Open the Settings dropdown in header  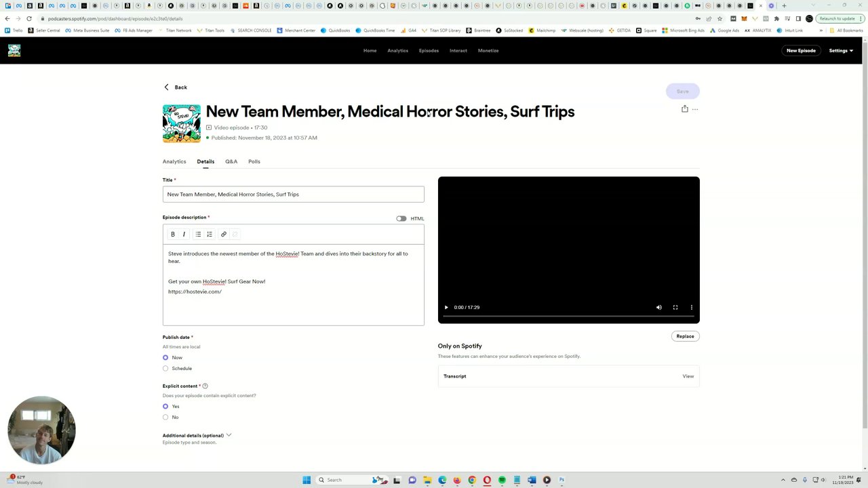pos(841,51)
